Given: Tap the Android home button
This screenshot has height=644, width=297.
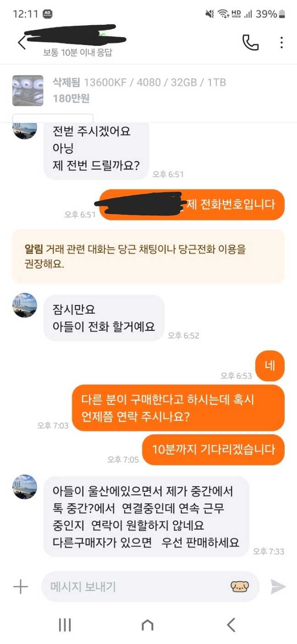Looking at the screenshot, I should (x=148, y=625).
